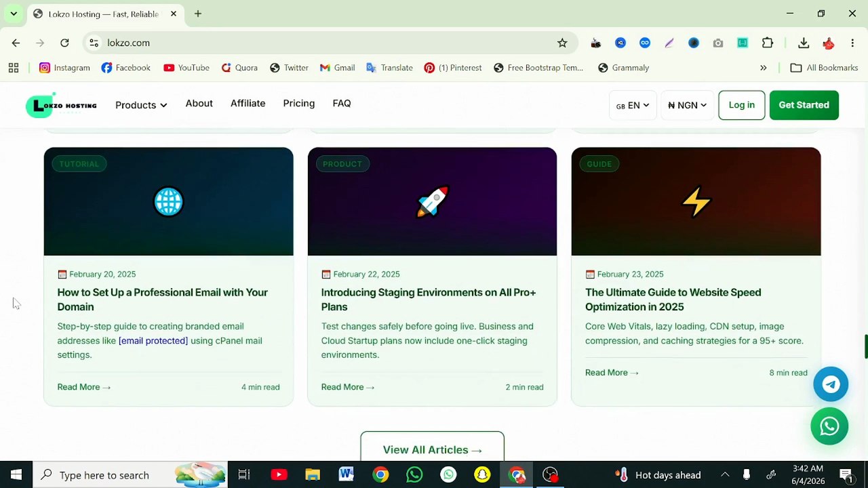The width and height of the screenshot is (868, 488).
Task: Click View All Articles button
Action: (x=432, y=447)
